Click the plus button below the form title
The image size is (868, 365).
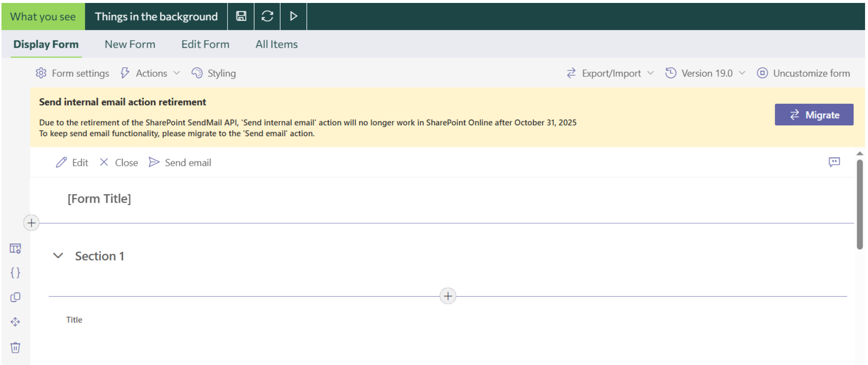pos(31,223)
